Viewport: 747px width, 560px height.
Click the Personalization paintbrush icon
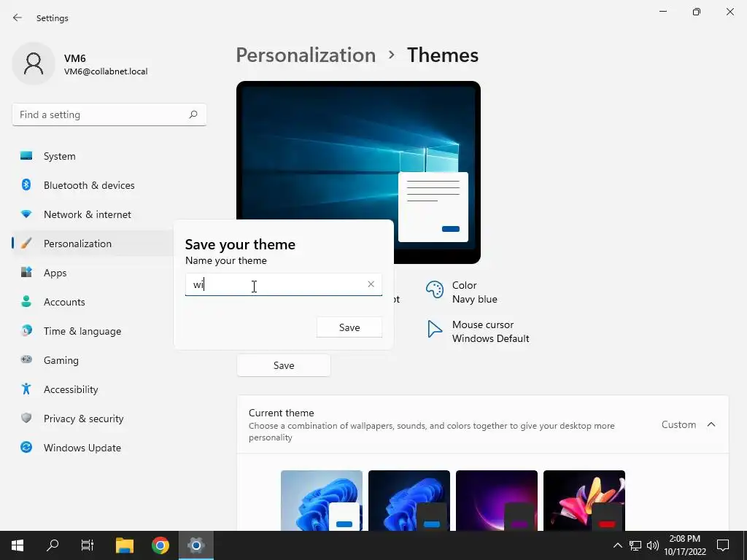(x=26, y=244)
